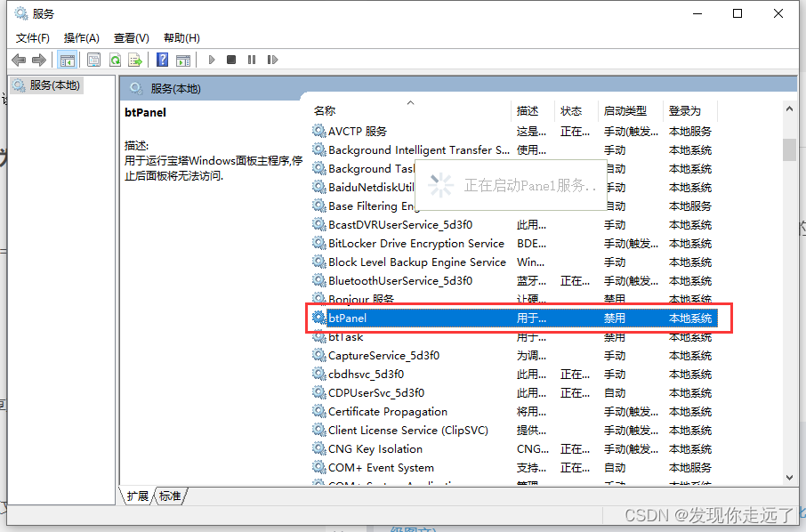
Task: Open the blue Help question-mark icon
Action: [x=163, y=60]
